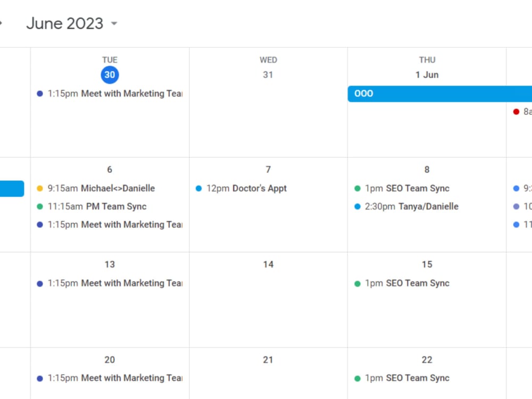
Task: Click the green dot on June 15 SEO Team Sync
Action: [357, 283]
